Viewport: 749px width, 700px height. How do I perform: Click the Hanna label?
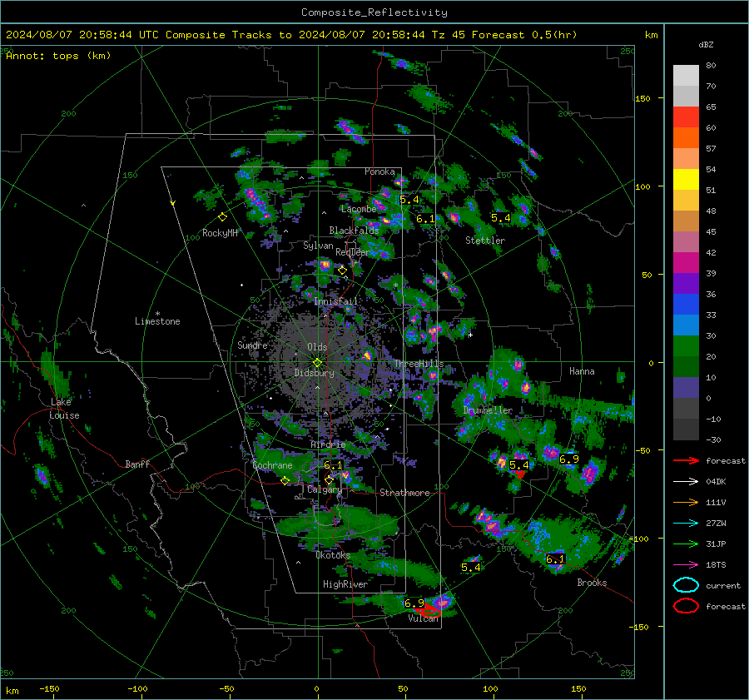(582, 371)
